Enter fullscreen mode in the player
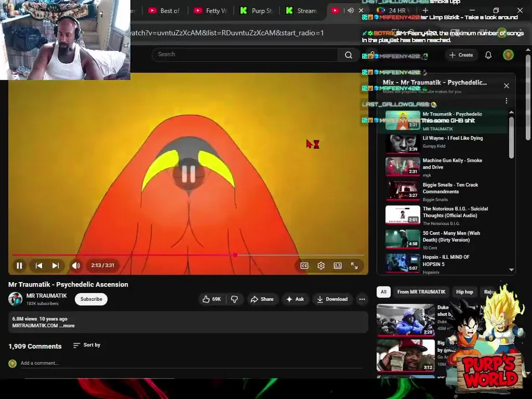Screen dimensions: 532x399 pyautogui.click(x=354, y=265)
